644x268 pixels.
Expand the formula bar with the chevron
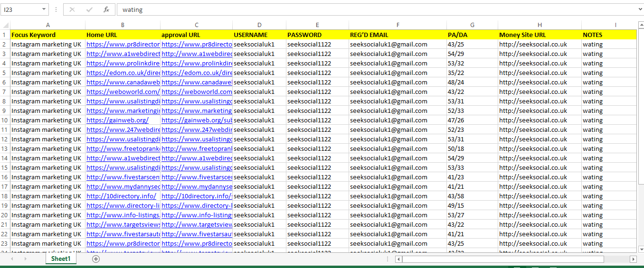click(640, 9)
